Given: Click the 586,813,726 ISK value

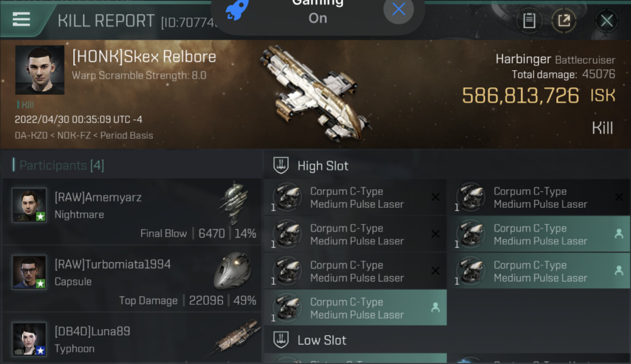Looking at the screenshot, I should click(x=520, y=96).
